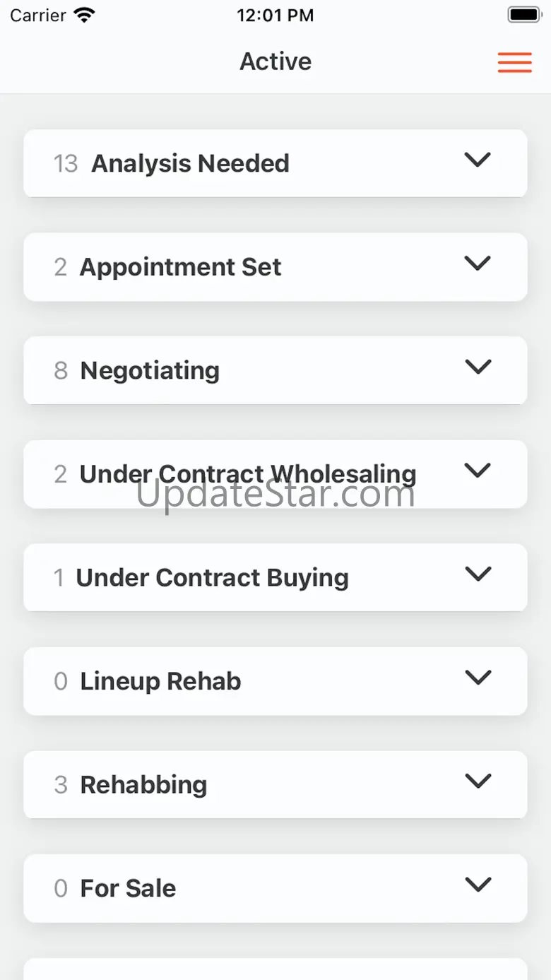The height and width of the screenshot is (980, 551).
Task: Tap the Appointment Set label
Action: [x=180, y=267]
